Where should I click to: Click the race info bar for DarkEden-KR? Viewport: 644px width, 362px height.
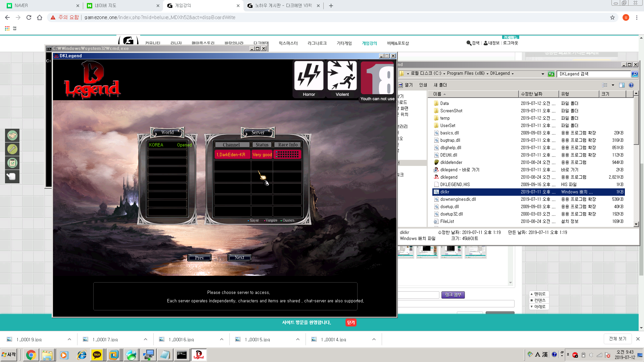coord(287,155)
